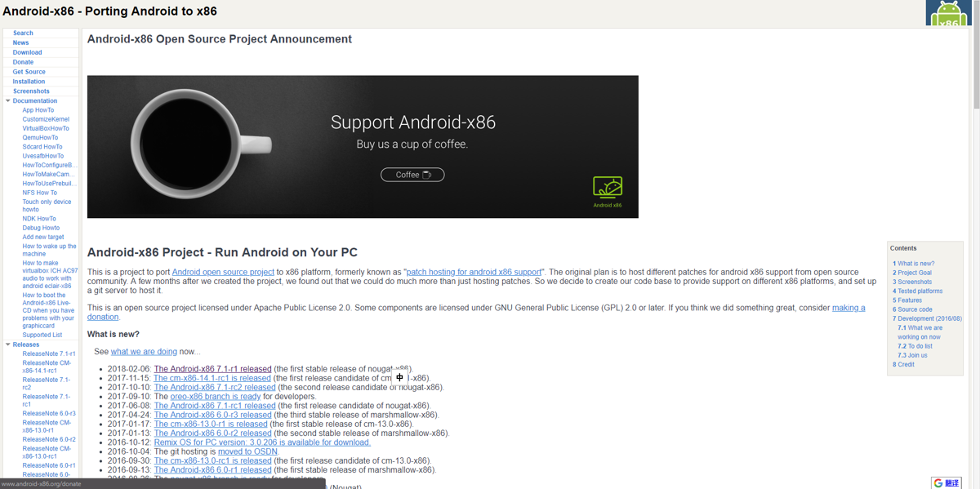
Task: Jump to Features in Contents
Action: tap(907, 300)
